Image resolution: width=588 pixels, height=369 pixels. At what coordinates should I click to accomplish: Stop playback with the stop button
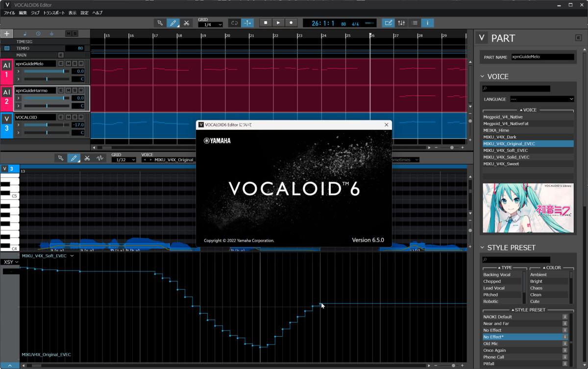tap(265, 23)
